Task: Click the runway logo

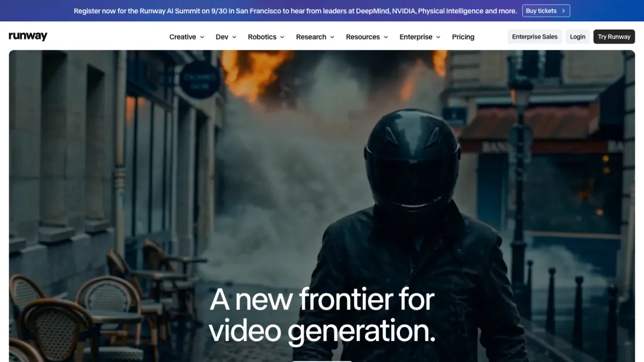Action: tap(28, 36)
